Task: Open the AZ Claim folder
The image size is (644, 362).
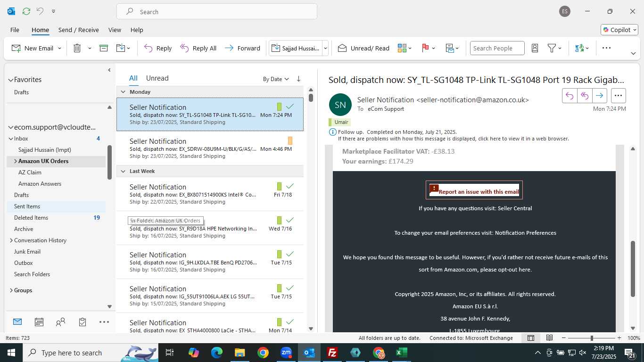Action: [x=56, y=173]
